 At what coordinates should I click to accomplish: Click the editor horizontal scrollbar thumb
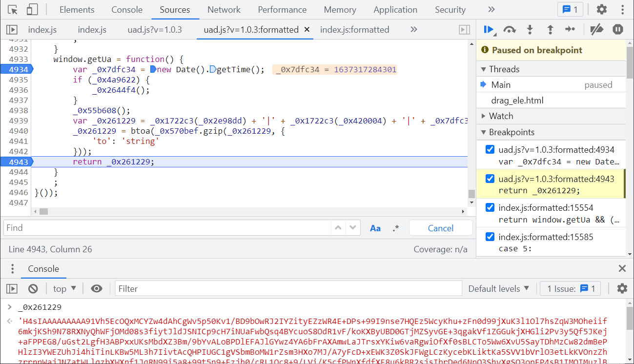pos(43,211)
